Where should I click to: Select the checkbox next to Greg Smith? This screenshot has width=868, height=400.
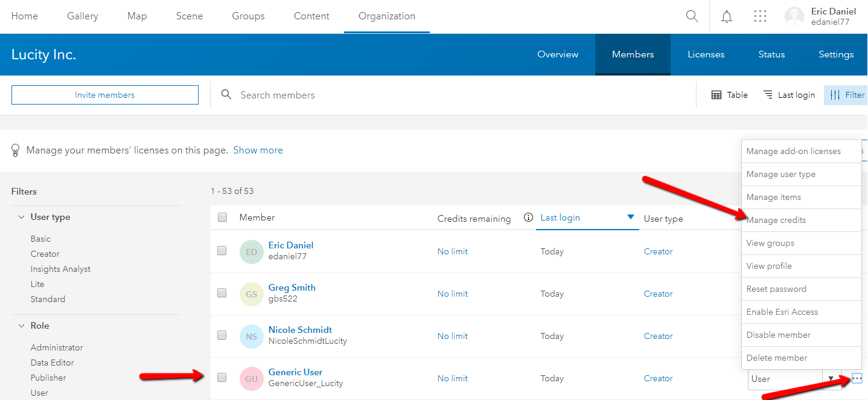coord(222,293)
